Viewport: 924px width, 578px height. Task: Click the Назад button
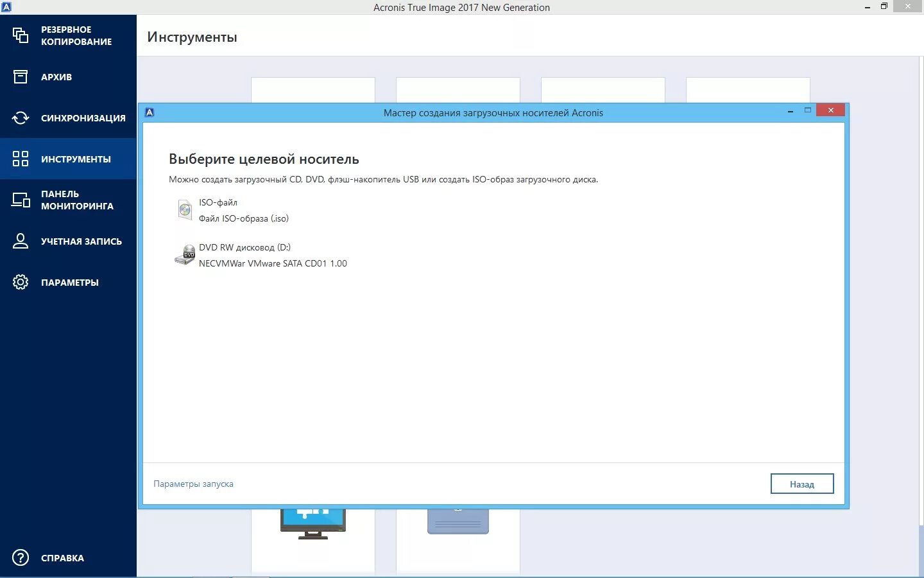point(802,484)
